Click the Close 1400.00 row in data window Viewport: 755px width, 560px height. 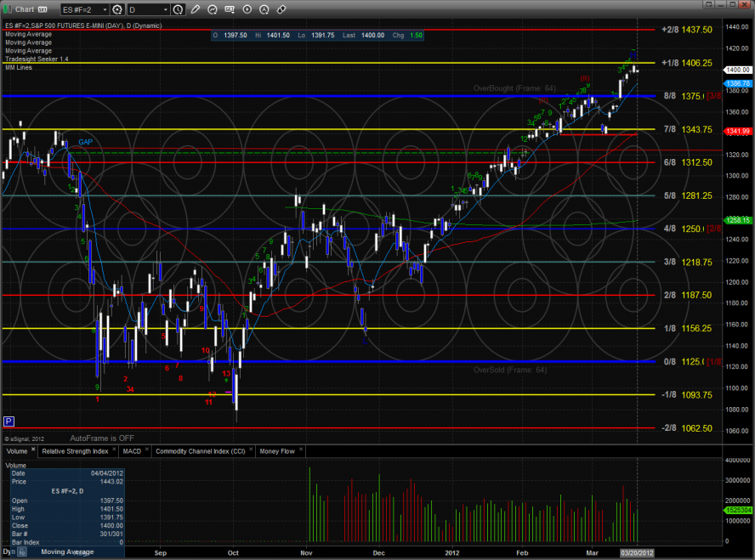(67, 526)
